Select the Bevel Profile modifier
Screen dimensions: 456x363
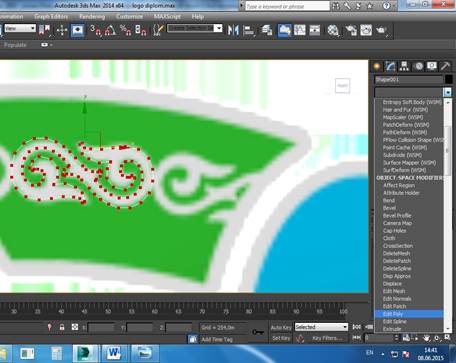click(x=397, y=216)
